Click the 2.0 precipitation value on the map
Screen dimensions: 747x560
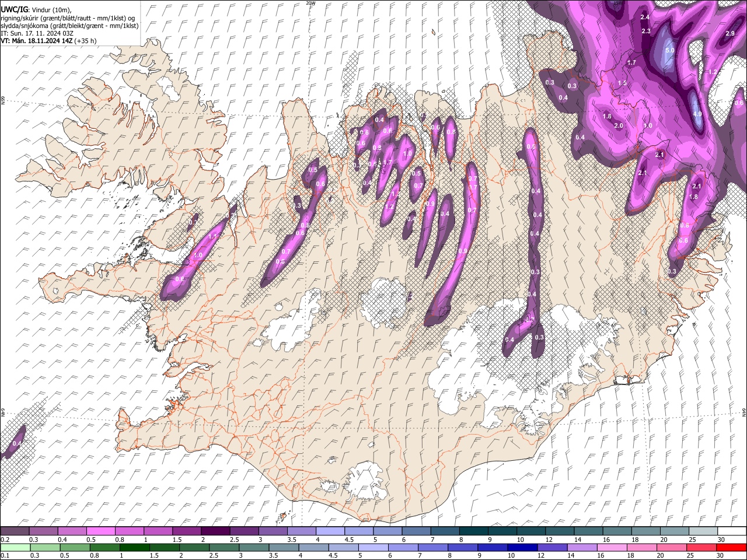point(619,125)
